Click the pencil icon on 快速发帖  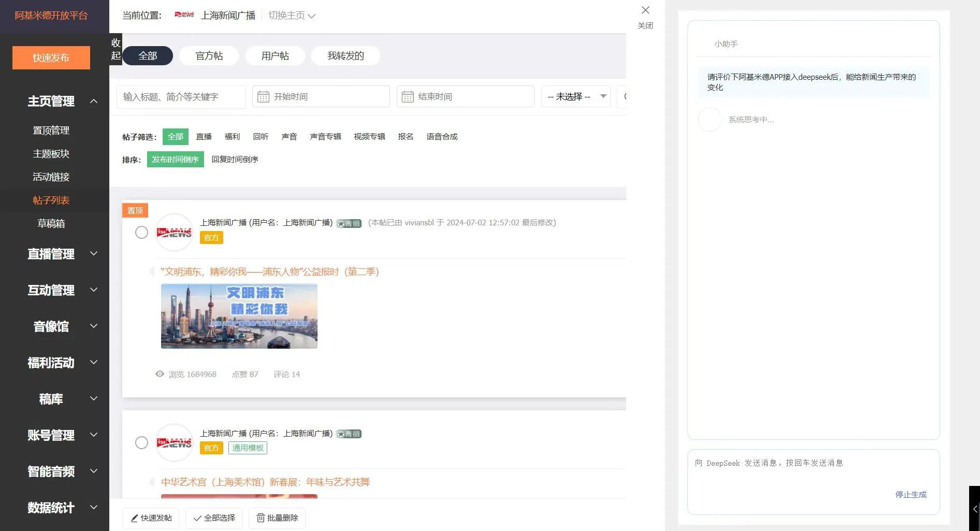(x=134, y=518)
